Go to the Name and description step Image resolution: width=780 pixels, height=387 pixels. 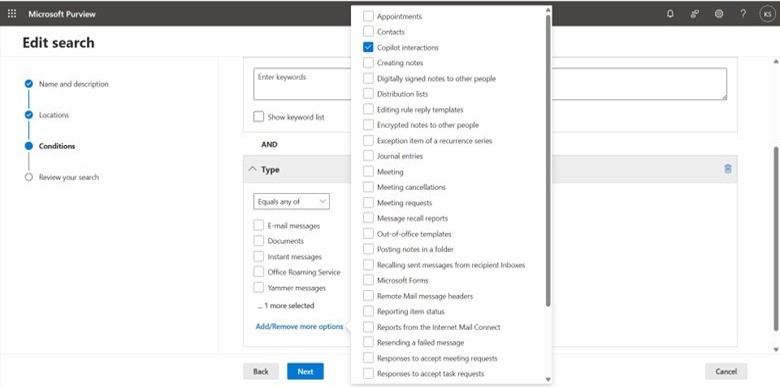pyautogui.click(x=73, y=84)
